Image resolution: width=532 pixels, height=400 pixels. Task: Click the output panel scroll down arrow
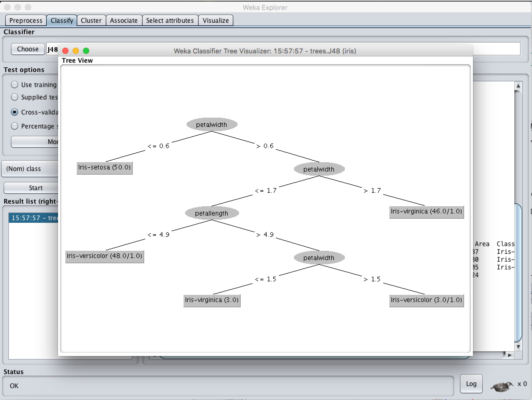[x=518, y=347]
